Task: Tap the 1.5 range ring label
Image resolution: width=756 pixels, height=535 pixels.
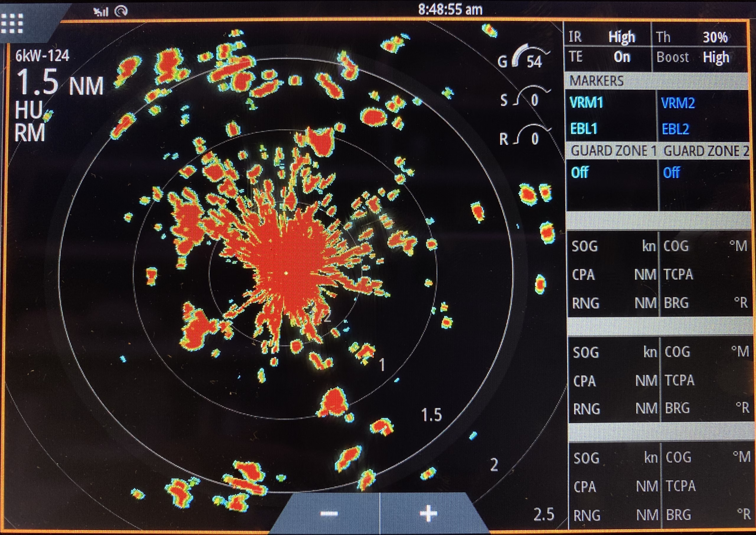Action: [431, 415]
